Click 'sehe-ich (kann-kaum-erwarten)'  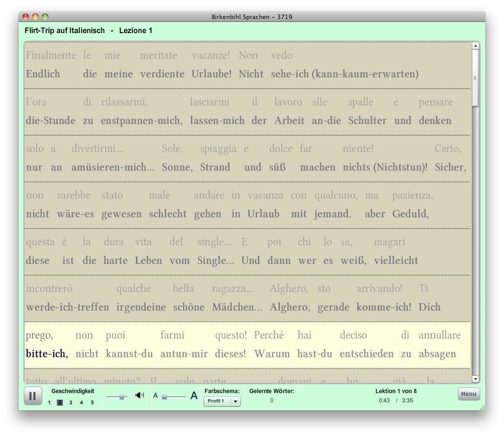(x=345, y=74)
